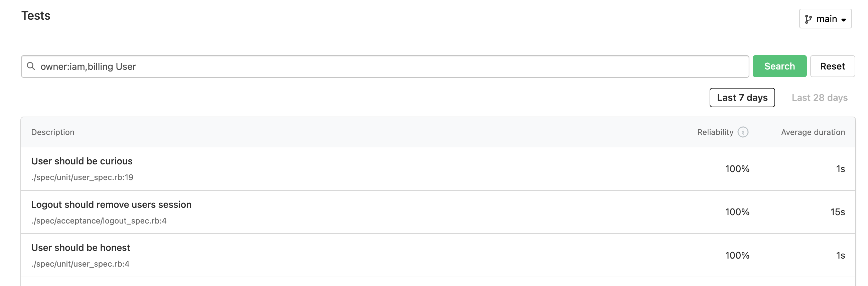Click the Reset button

point(832,66)
